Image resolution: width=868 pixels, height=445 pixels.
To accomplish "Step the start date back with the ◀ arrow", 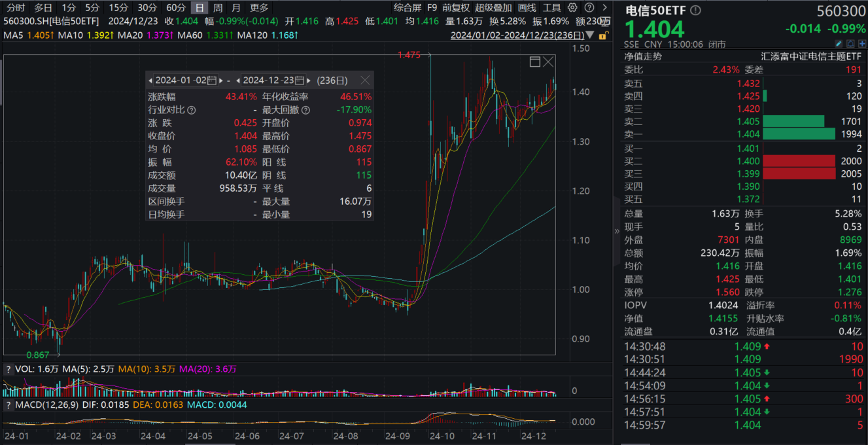I will [150, 80].
